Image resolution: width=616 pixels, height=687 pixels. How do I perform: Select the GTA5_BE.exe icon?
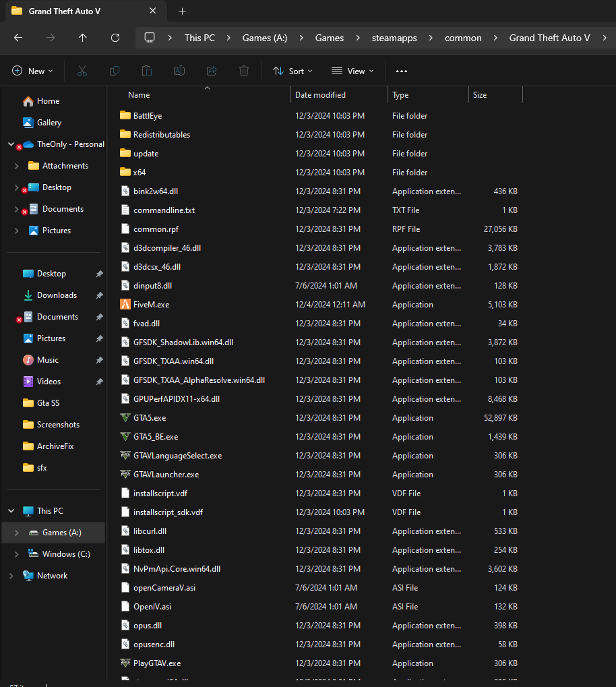(x=125, y=437)
